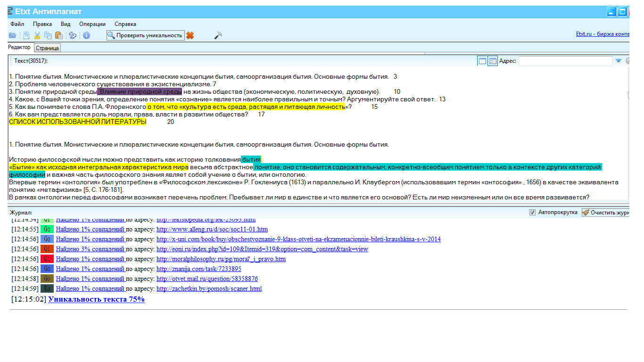Paste text with the clipboard icon
The height and width of the screenshot is (362, 644).
pos(59,35)
